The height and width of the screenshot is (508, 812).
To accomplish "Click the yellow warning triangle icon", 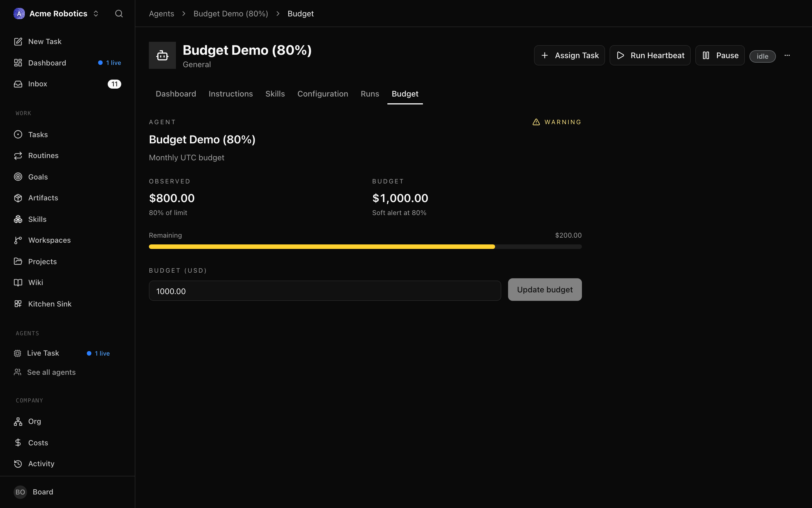I will coord(536,122).
